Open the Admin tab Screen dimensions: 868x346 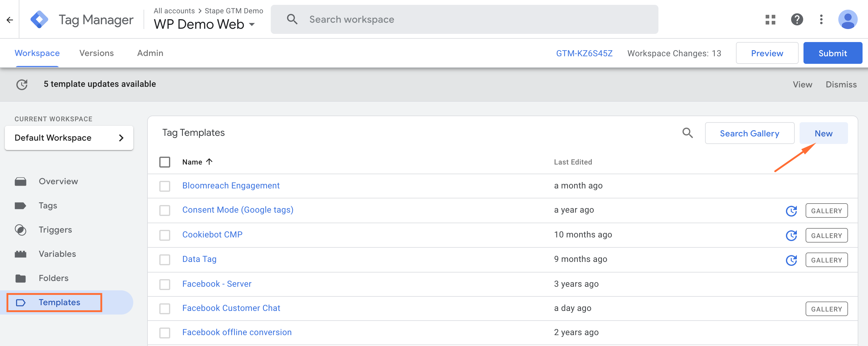tap(150, 53)
